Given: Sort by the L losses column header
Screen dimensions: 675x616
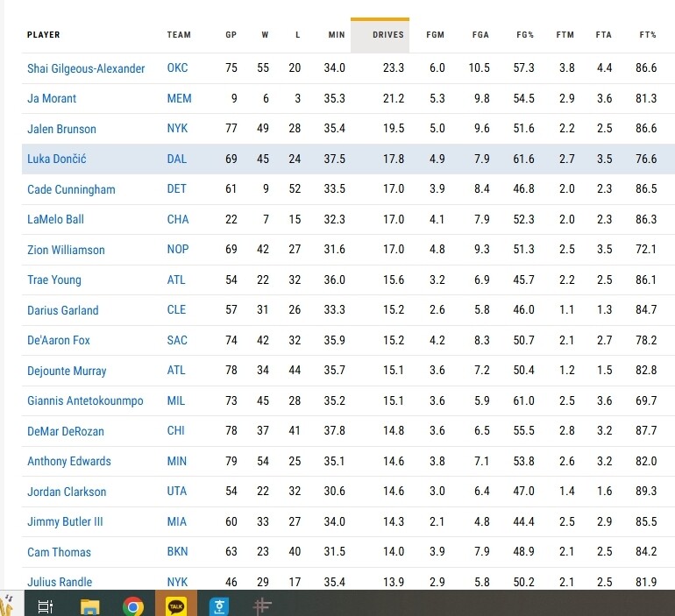Looking at the screenshot, I should [x=297, y=35].
